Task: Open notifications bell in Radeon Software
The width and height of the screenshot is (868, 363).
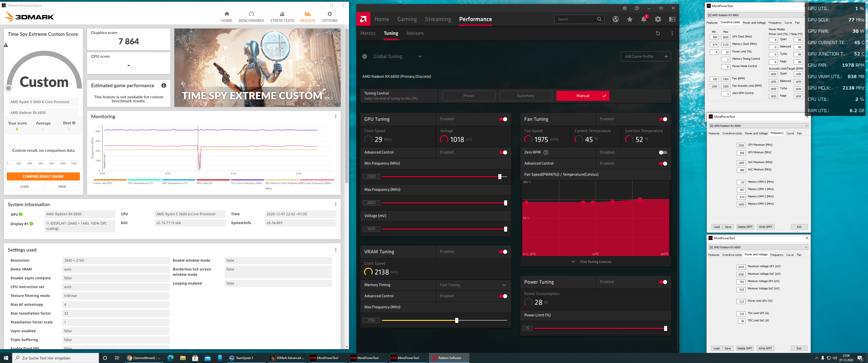Action: [644, 19]
